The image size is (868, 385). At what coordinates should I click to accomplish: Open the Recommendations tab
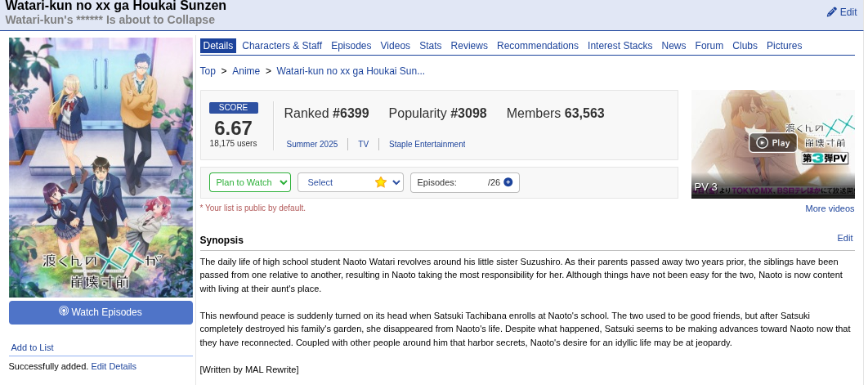[537, 46]
